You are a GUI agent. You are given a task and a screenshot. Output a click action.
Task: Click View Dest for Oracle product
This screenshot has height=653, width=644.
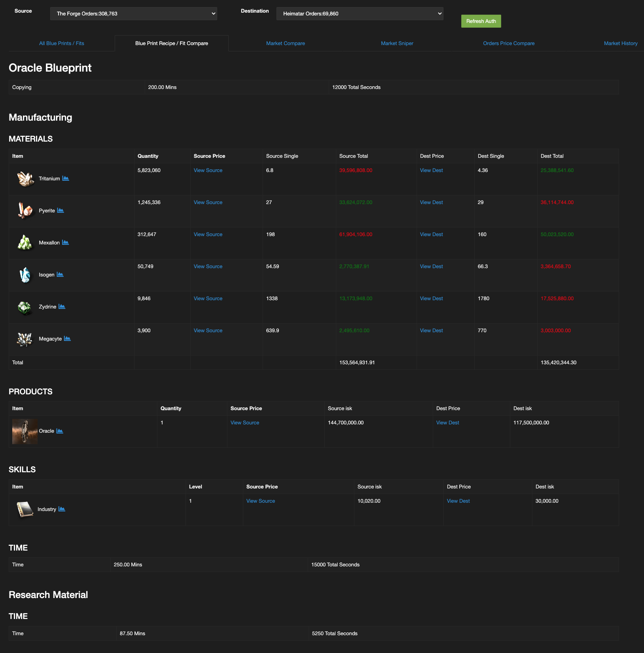448,423
